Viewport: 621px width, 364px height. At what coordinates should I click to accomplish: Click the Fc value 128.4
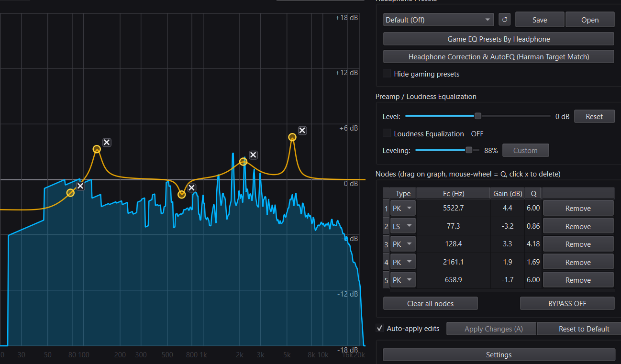pos(453,244)
